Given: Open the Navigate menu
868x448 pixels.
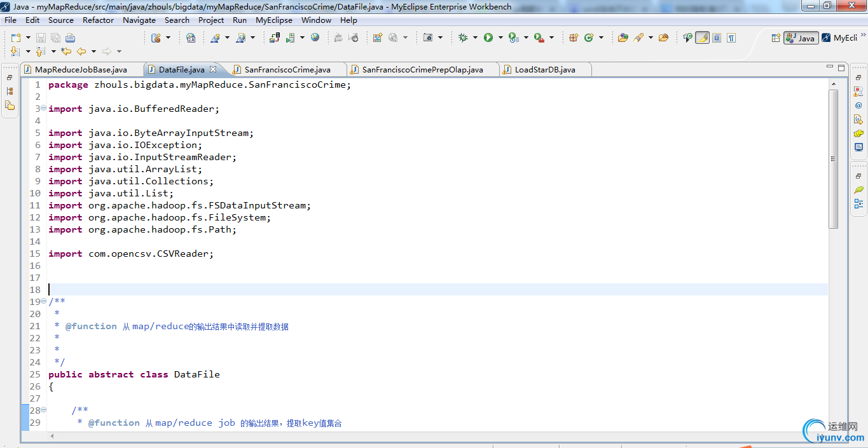Looking at the screenshot, I should click(139, 20).
